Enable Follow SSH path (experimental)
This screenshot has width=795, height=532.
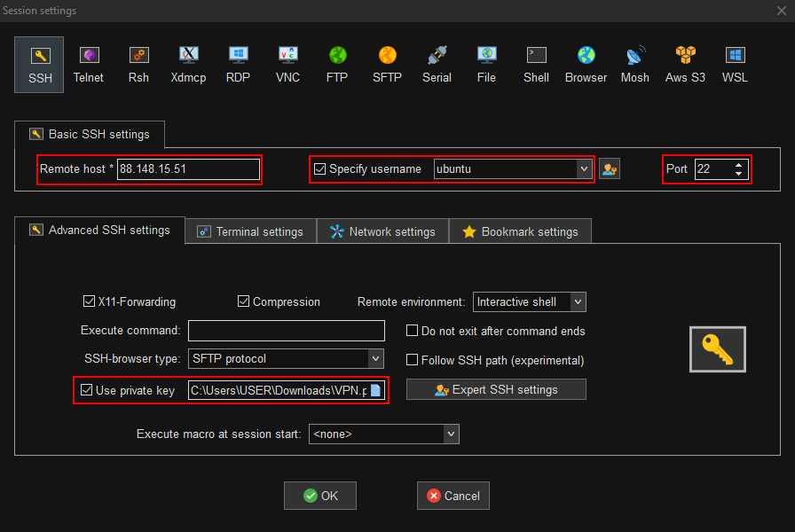coord(413,360)
